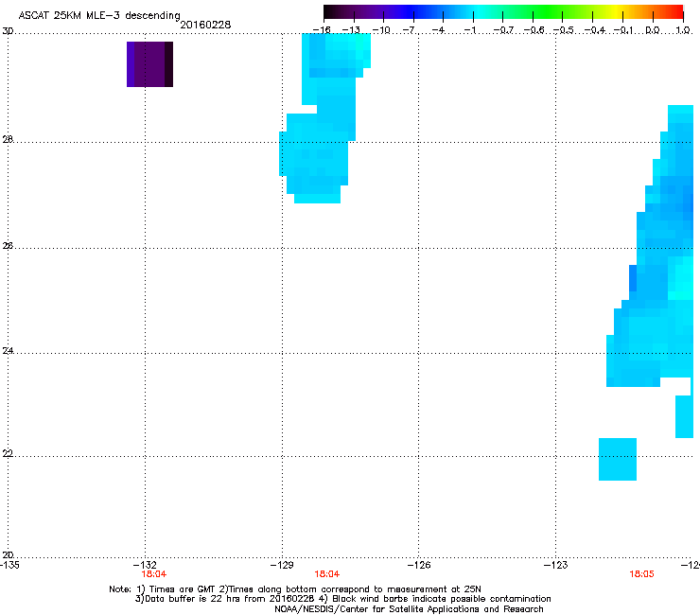Click the "-16" color scale label
Viewport: 700px width, 615px height.
[x=322, y=30]
